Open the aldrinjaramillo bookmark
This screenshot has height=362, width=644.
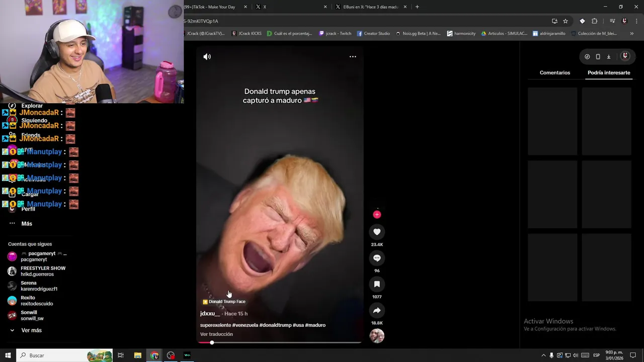click(549, 34)
